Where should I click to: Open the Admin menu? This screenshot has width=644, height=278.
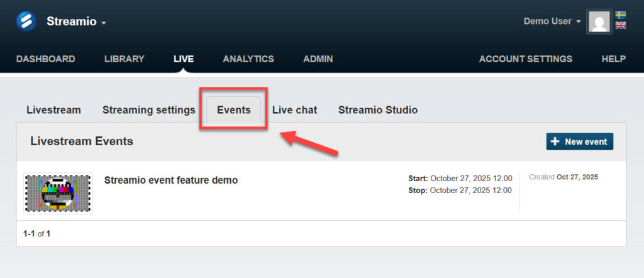(318, 59)
